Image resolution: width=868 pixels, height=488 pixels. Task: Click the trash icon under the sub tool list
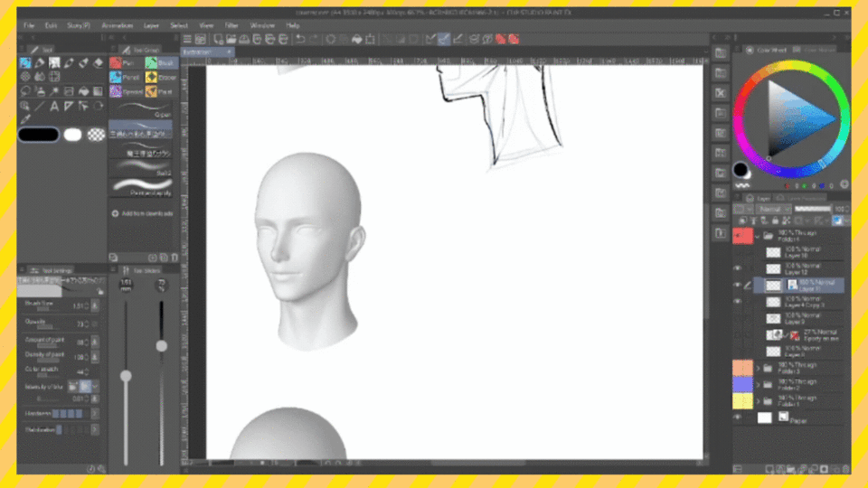tap(175, 258)
